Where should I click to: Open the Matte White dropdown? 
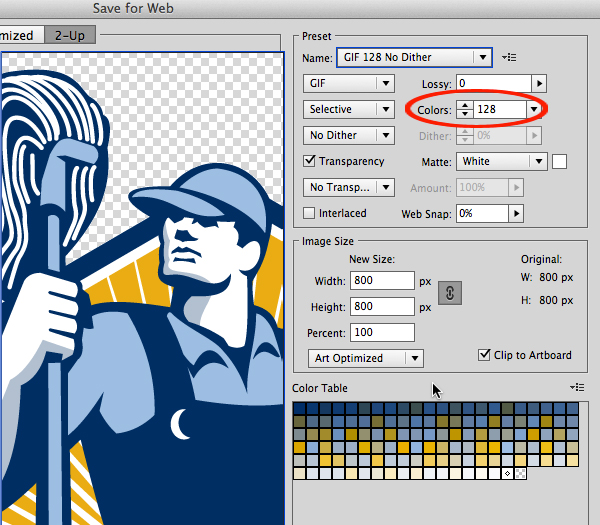click(x=501, y=161)
